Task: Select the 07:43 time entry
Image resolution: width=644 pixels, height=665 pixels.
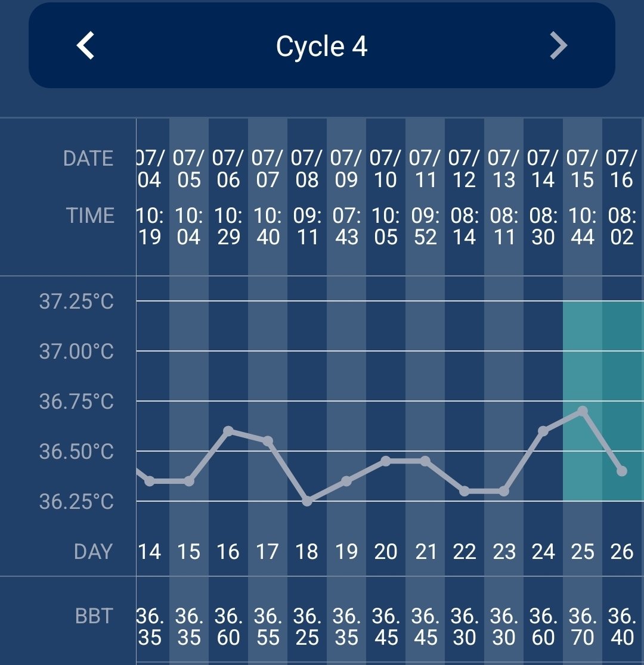Action: [x=346, y=226]
